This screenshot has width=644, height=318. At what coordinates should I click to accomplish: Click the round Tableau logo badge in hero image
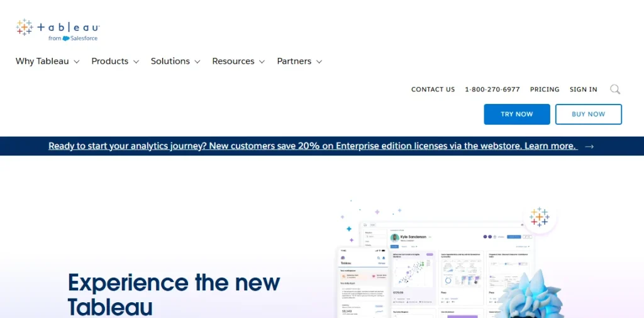[539, 217]
